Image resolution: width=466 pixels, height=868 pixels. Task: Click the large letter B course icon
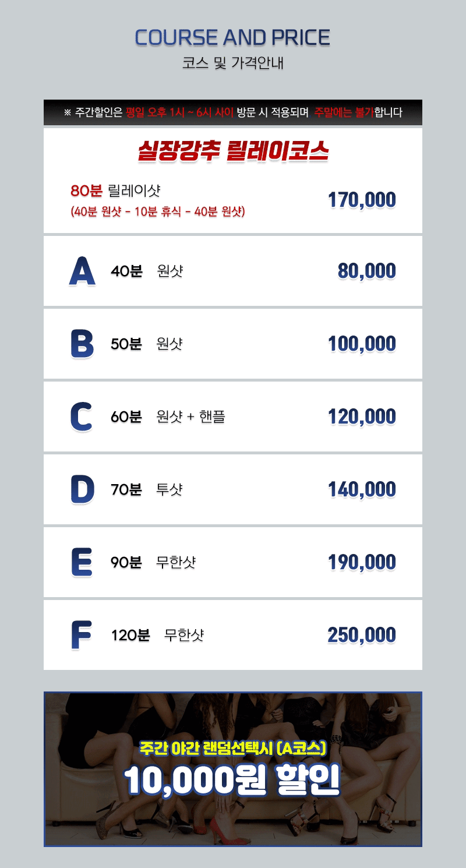[82, 344]
